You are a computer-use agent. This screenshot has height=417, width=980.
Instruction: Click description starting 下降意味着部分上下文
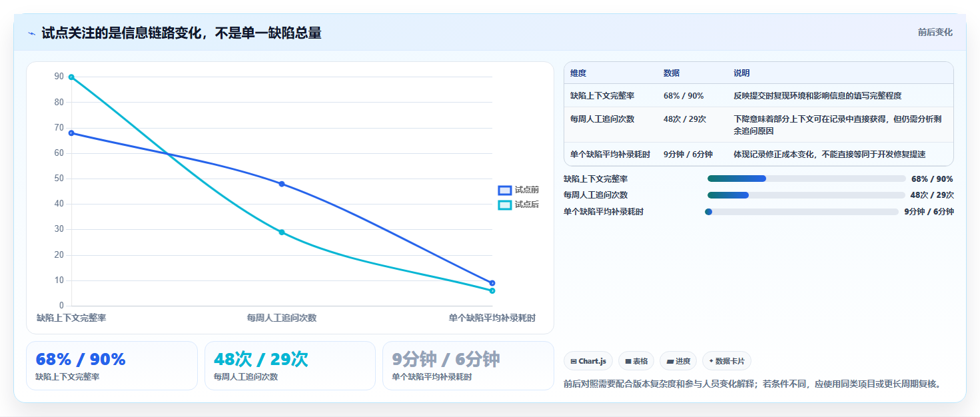tap(839, 125)
